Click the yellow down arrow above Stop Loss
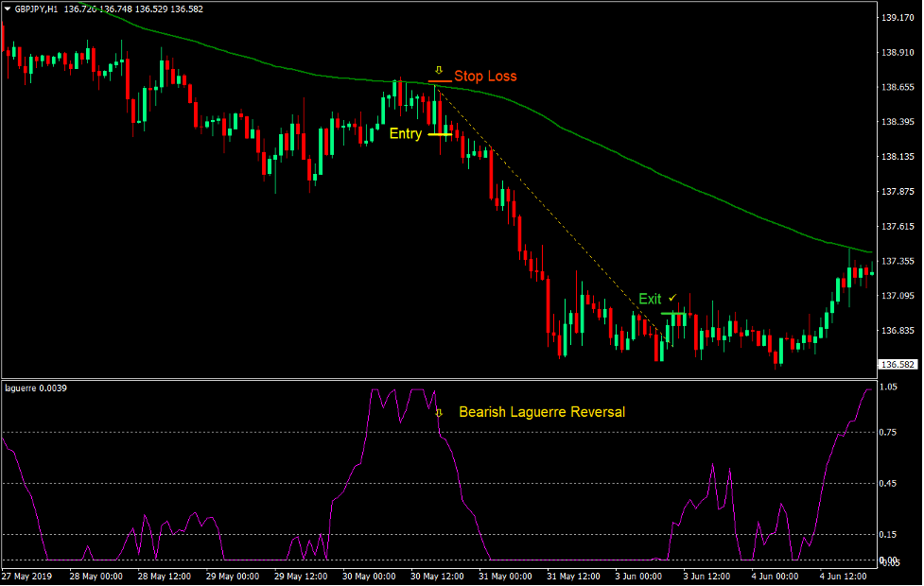Image resolution: width=924 pixels, height=586 pixels. (x=439, y=69)
